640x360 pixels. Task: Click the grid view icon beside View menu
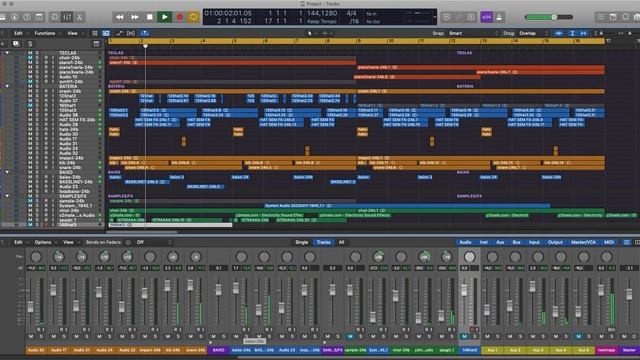[95, 33]
